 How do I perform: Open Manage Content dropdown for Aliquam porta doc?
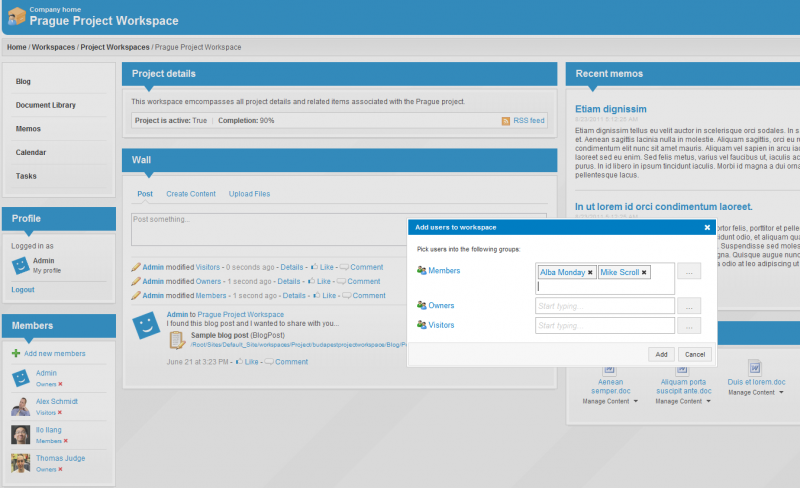(x=683, y=402)
